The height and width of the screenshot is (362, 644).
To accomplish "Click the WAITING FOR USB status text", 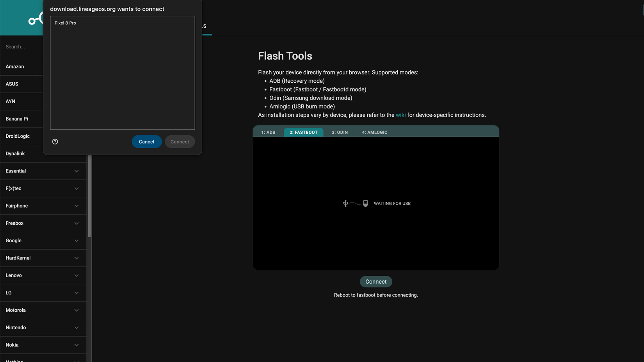I will 392,204.
